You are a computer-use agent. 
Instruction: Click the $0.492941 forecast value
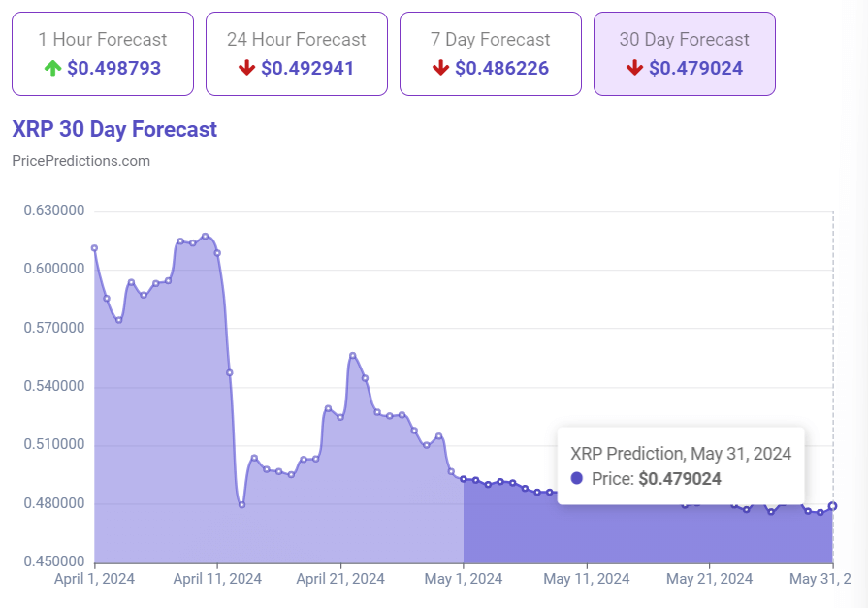(307, 68)
